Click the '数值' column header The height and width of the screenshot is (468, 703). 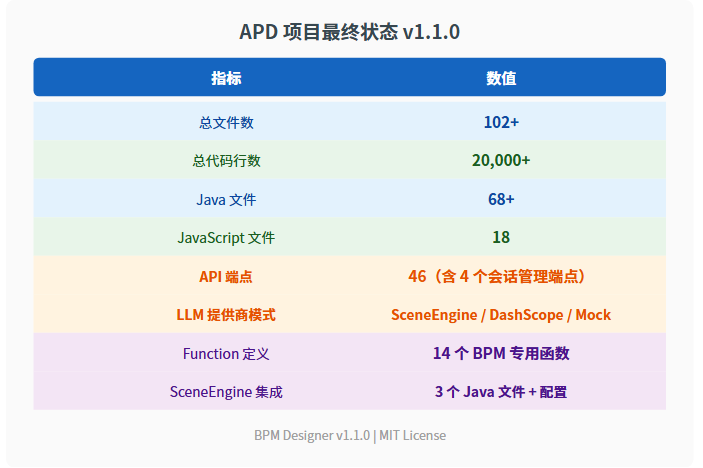[501, 78]
